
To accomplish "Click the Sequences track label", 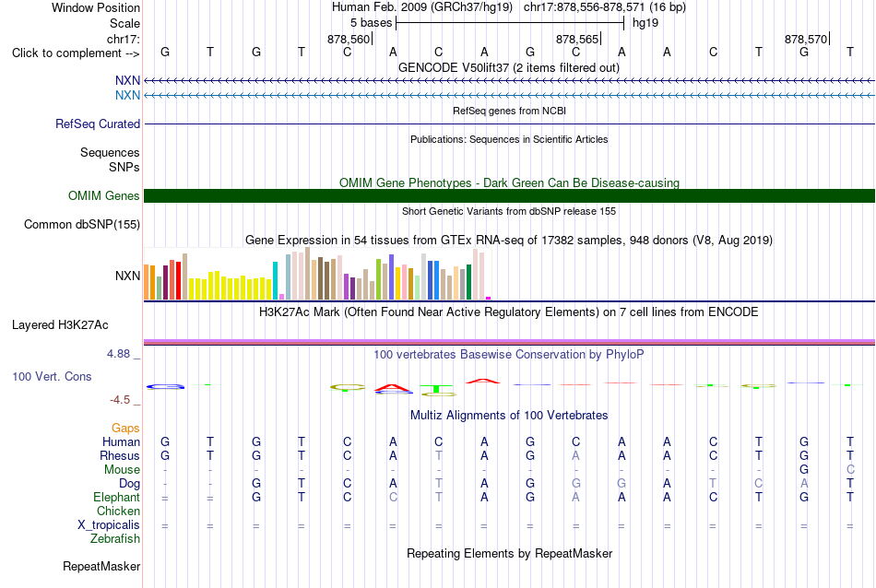I will (110, 152).
